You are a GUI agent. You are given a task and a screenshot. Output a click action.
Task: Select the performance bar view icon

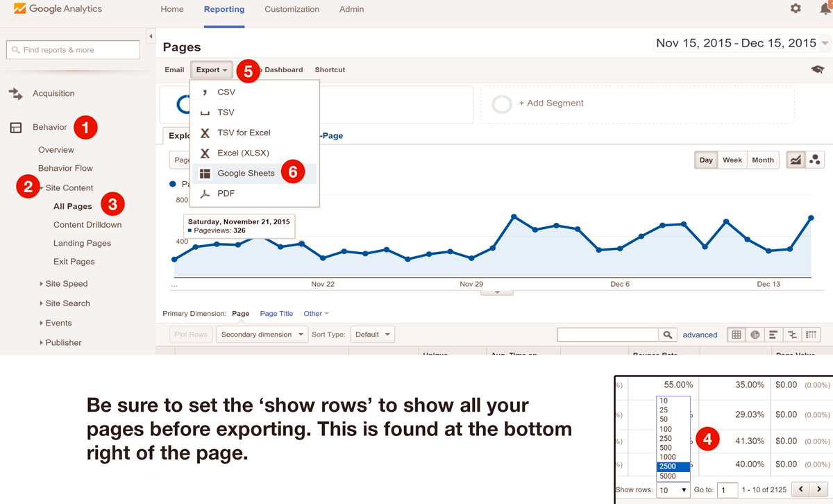click(x=773, y=335)
